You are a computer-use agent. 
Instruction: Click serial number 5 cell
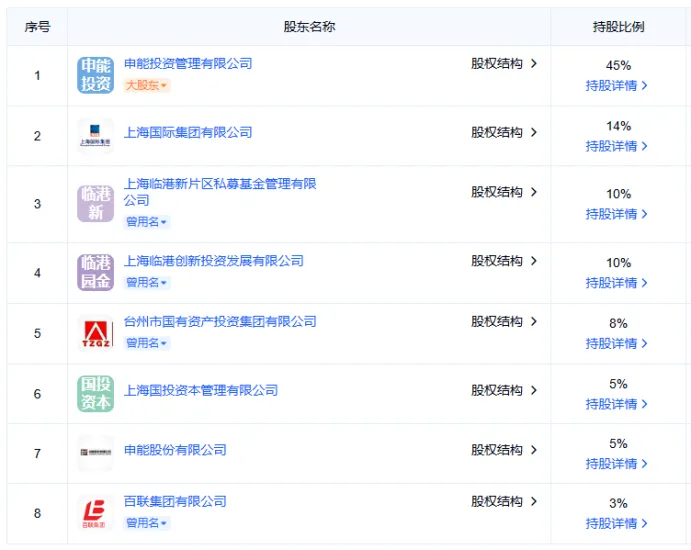pyautogui.click(x=37, y=333)
